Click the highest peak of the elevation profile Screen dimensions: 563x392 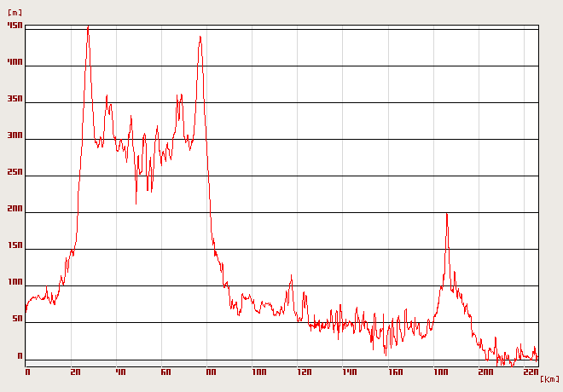88,28
